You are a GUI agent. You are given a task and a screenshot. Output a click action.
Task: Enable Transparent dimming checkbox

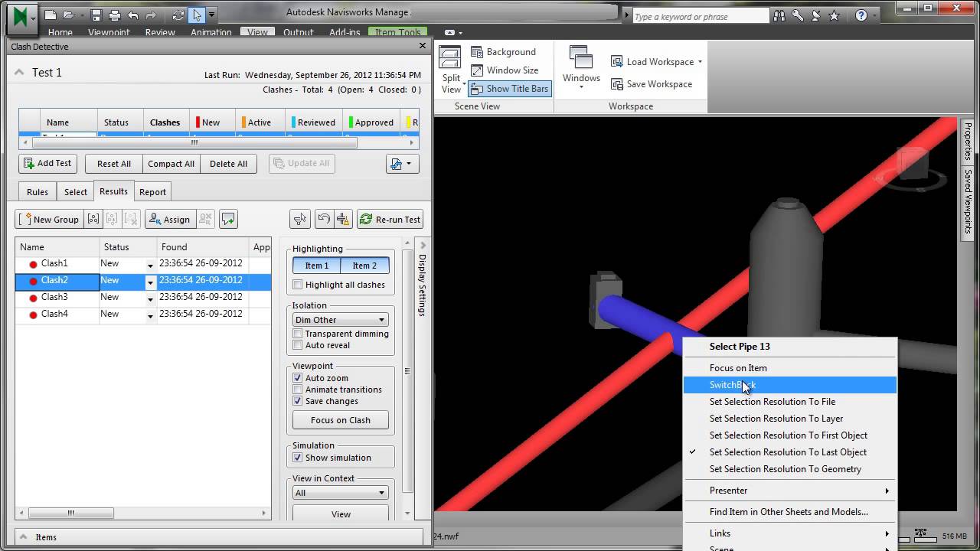pos(298,334)
